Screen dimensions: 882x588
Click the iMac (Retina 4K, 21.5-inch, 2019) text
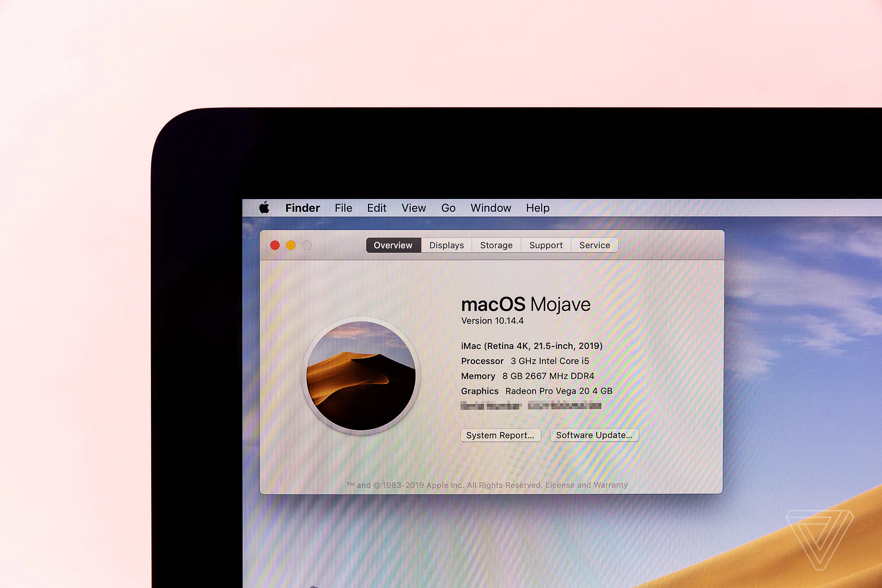coord(532,346)
